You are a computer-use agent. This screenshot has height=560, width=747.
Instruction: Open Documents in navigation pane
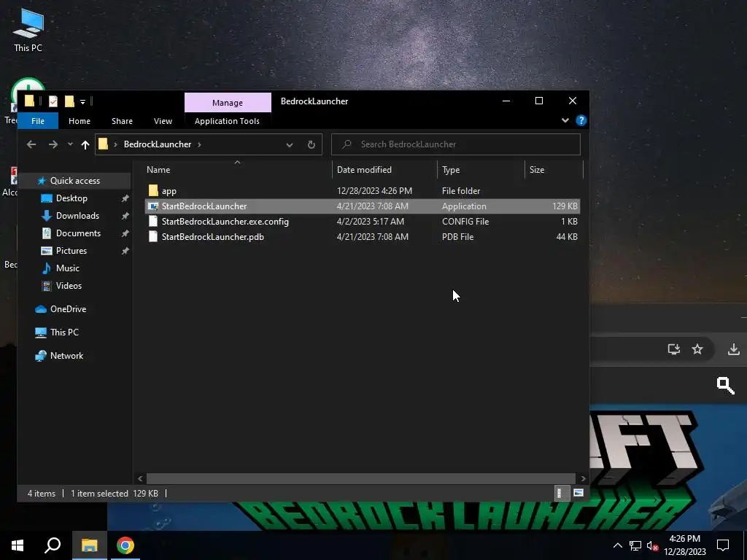click(x=78, y=233)
